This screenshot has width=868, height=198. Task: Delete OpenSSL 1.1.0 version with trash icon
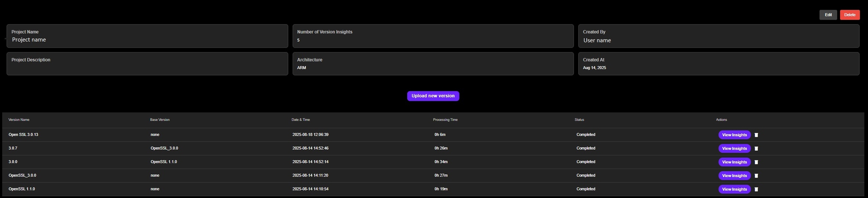[756, 189]
